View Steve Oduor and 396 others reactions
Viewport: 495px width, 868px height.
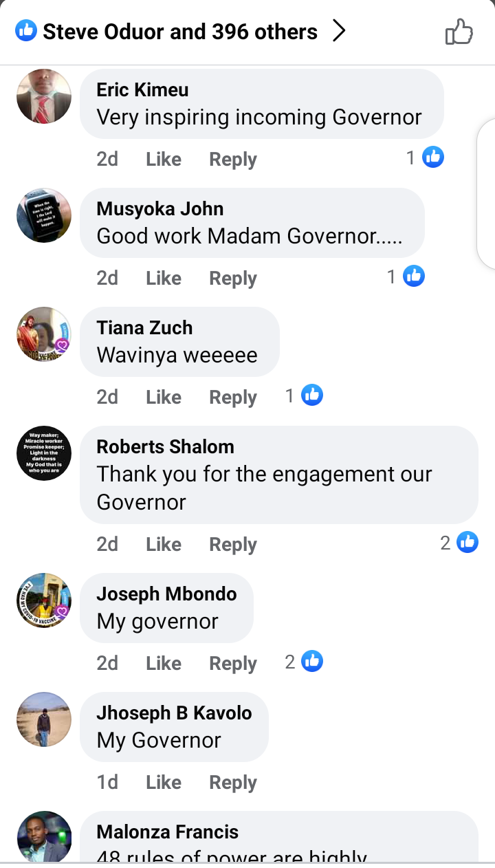[180, 32]
